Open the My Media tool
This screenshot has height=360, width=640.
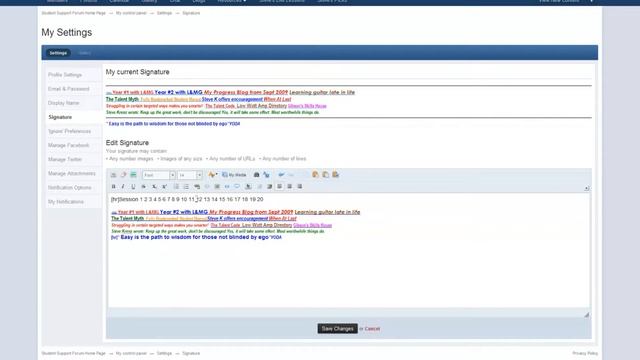[234, 175]
